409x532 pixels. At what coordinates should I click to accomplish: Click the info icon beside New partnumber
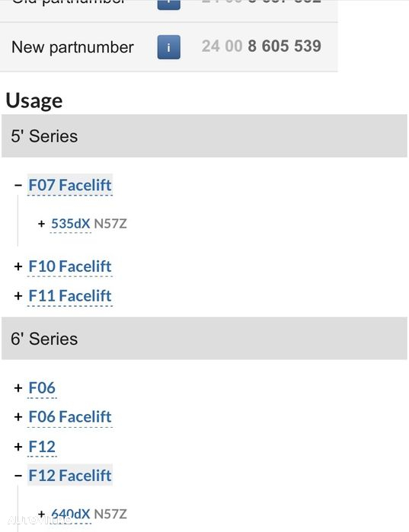coord(168,47)
